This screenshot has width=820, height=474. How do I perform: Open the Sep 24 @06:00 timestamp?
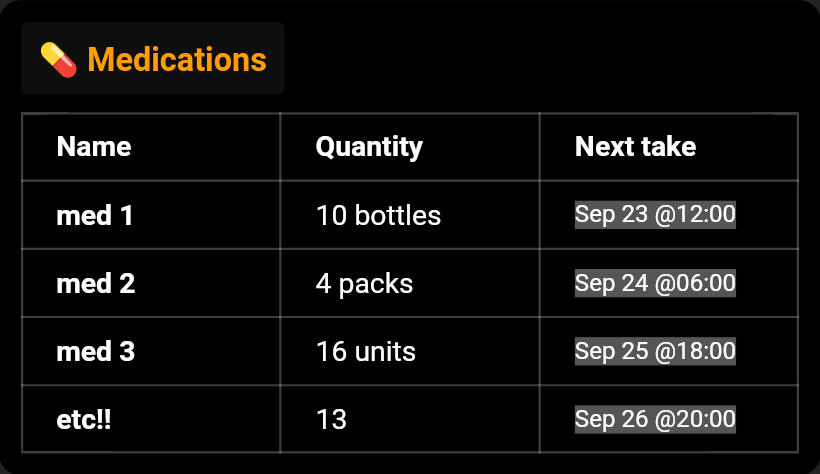[x=655, y=283]
